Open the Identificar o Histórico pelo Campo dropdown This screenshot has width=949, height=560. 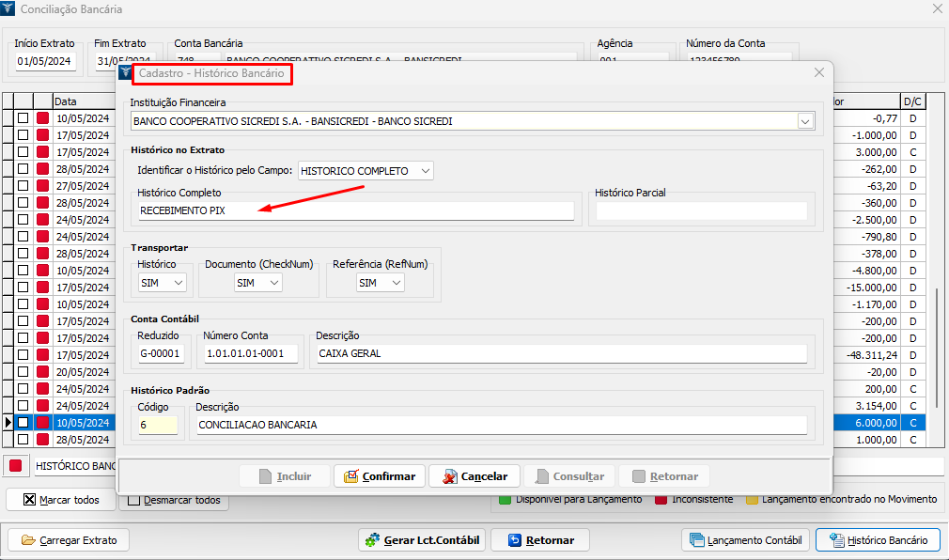[x=426, y=171]
